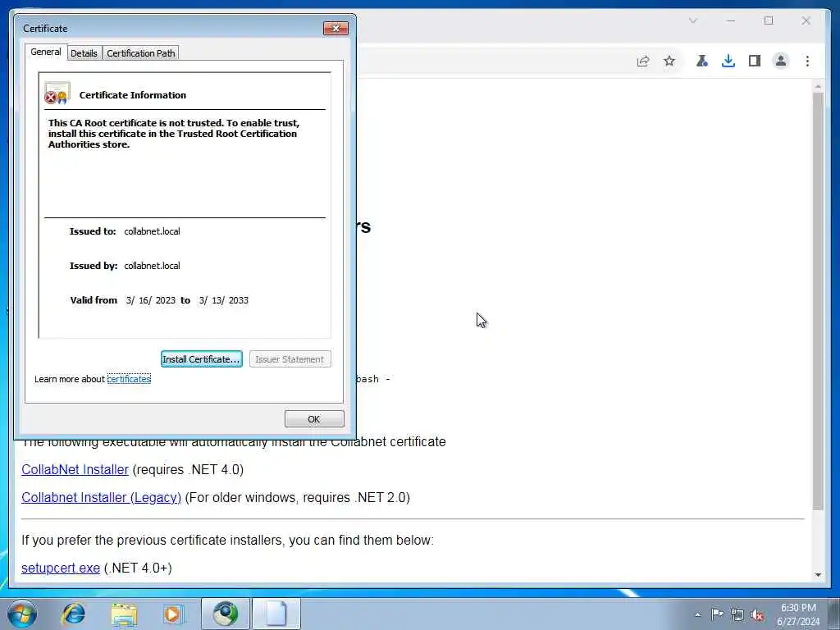Click the 'Issued to: collabnet.local' value

click(152, 231)
